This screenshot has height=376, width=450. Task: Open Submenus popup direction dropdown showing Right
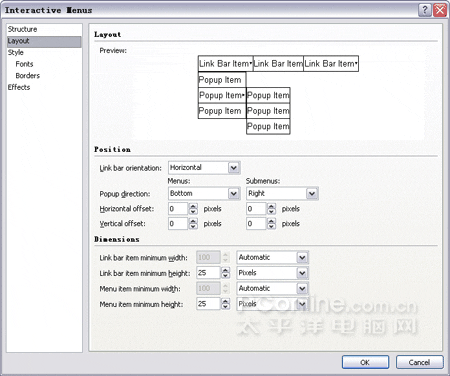click(x=282, y=193)
